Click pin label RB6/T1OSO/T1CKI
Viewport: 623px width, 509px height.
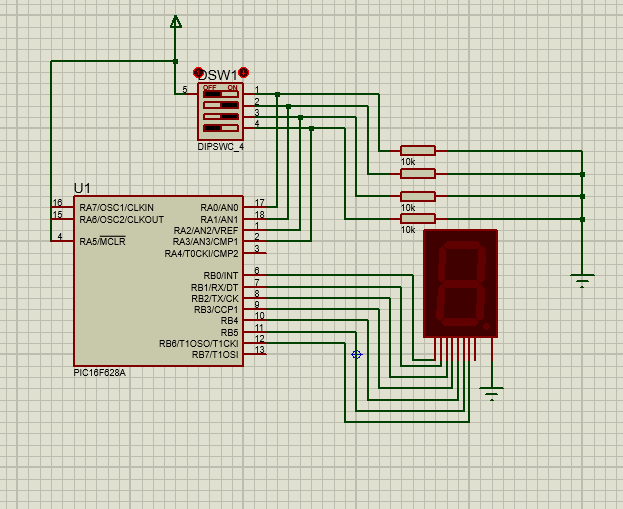coord(199,343)
